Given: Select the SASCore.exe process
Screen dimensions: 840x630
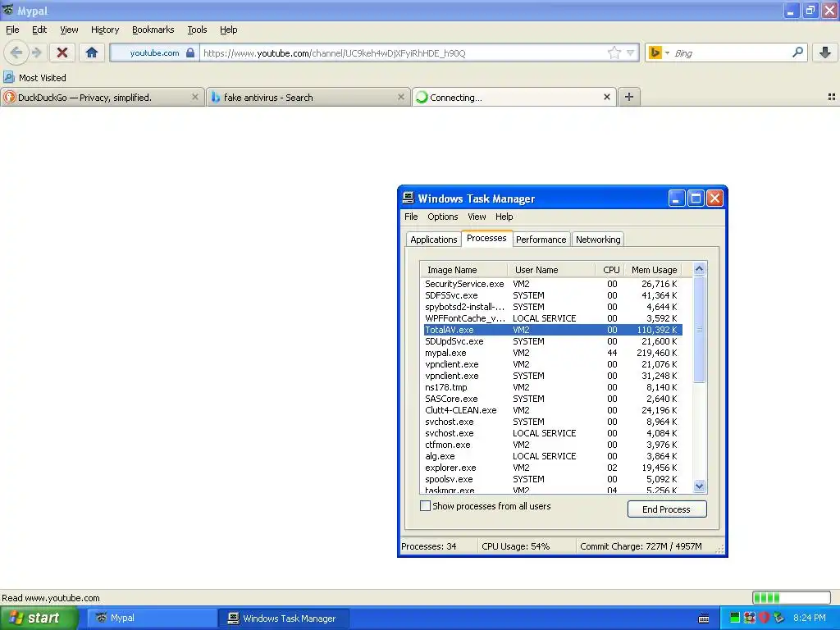Looking at the screenshot, I should pos(553,399).
